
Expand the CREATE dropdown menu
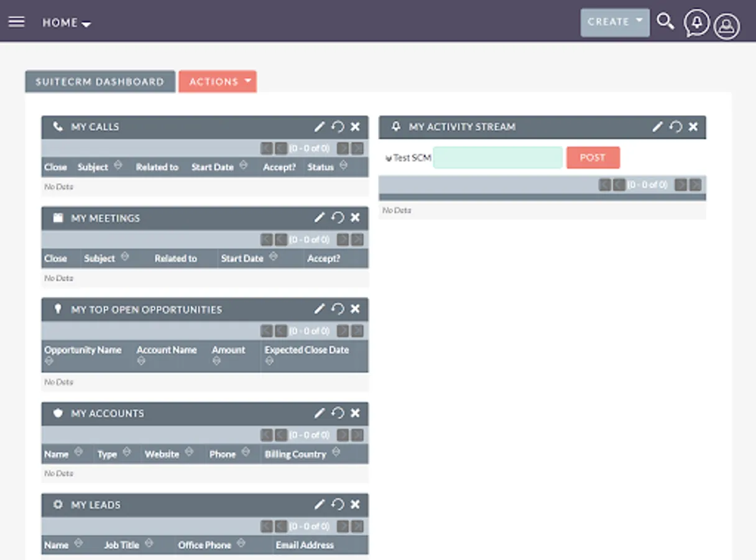[614, 22]
